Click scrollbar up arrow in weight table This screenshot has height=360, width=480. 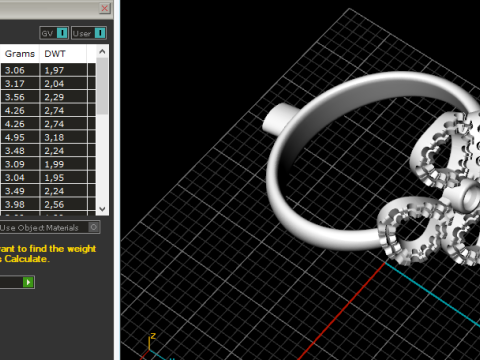click(102, 52)
